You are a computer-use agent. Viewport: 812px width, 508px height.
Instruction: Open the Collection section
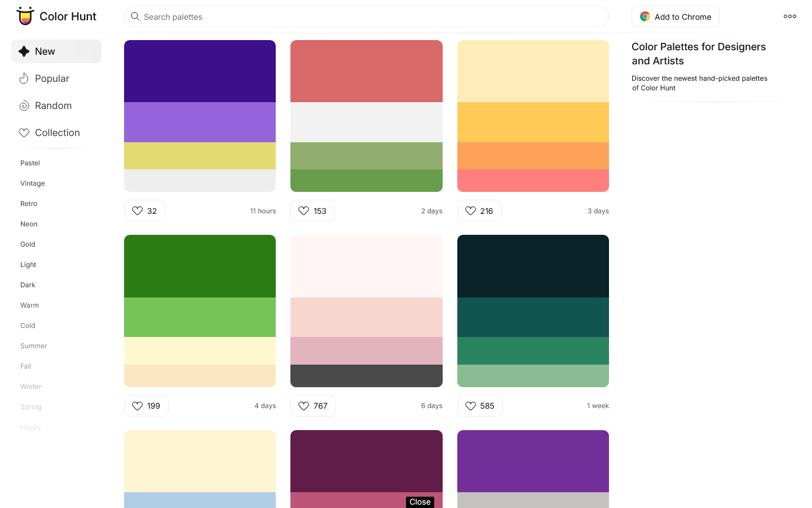tap(56, 133)
